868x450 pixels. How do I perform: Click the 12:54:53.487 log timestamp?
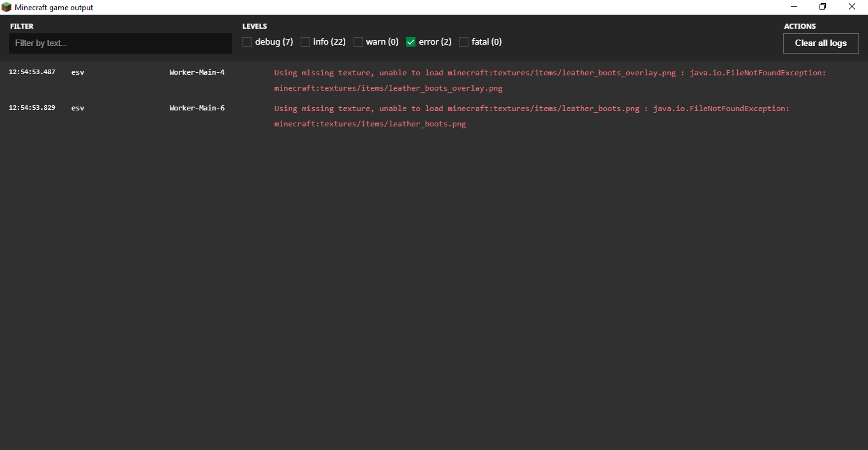[32, 72]
